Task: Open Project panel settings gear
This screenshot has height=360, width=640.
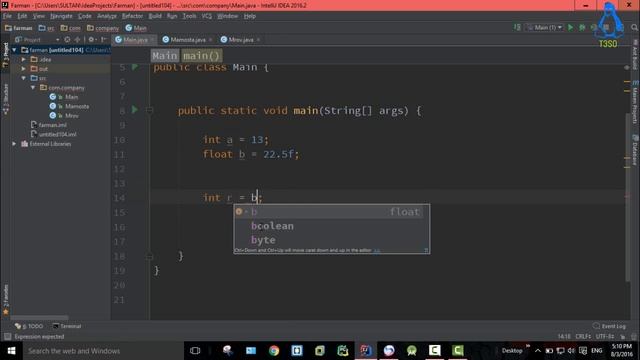Action: point(91,40)
